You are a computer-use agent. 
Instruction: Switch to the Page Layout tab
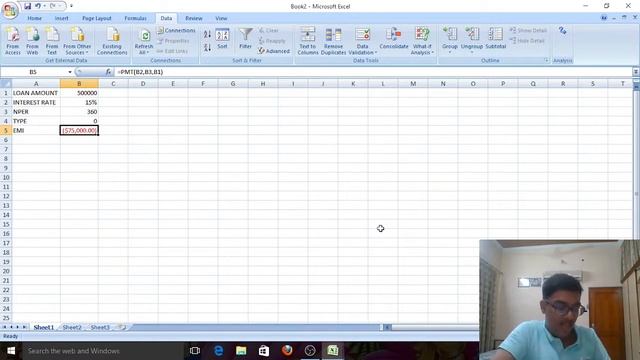pyautogui.click(x=97, y=18)
